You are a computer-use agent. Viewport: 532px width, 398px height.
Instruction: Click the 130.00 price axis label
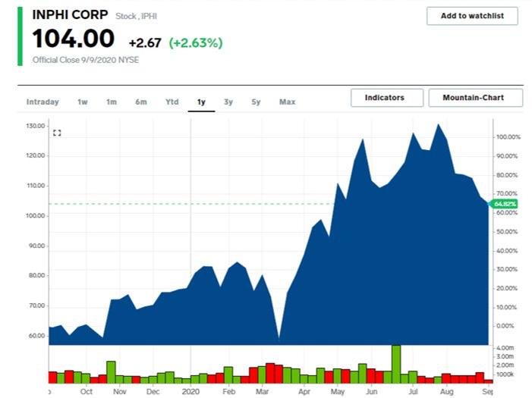point(35,126)
